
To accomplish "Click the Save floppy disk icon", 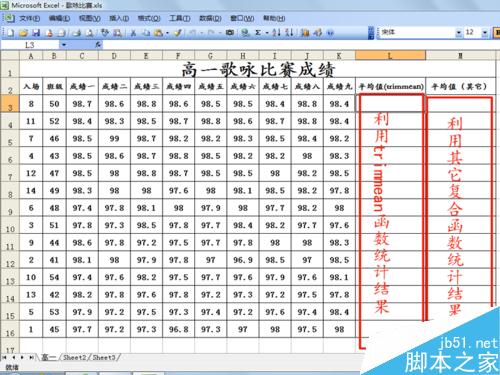I will (x=36, y=33).
